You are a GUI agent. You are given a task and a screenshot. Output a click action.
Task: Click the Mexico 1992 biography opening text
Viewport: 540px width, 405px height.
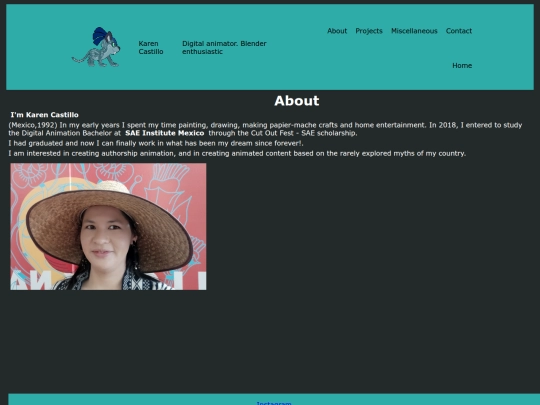[33, 125]
